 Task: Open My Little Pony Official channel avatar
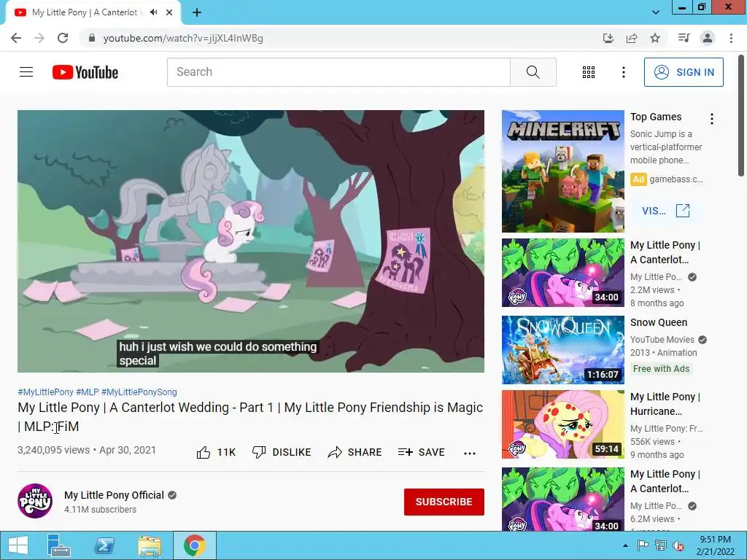pos(35,501)
